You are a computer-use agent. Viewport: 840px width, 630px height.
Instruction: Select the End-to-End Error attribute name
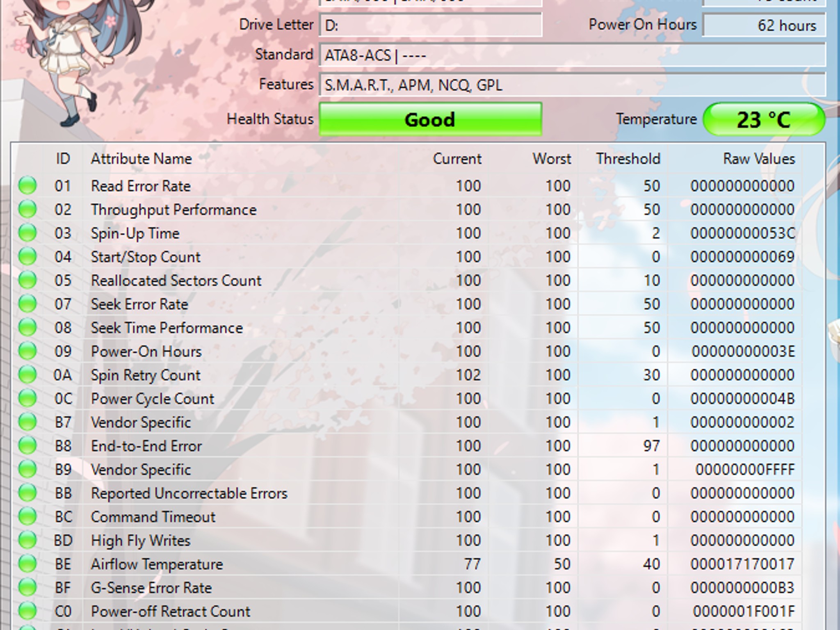[x=146, y=446]
